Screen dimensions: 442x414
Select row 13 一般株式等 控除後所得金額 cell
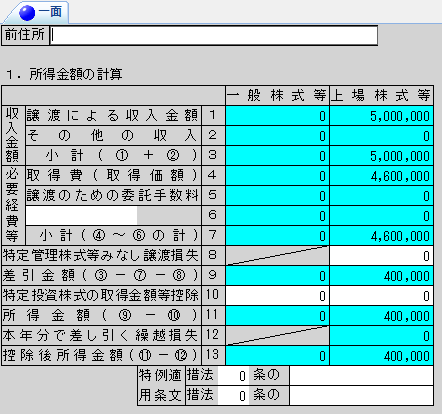tap(277, 356)
